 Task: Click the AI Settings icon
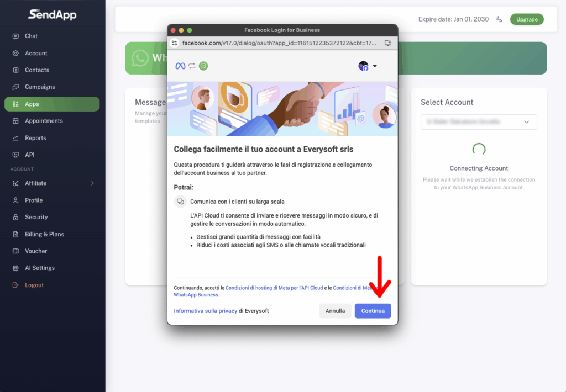[15, 268]
